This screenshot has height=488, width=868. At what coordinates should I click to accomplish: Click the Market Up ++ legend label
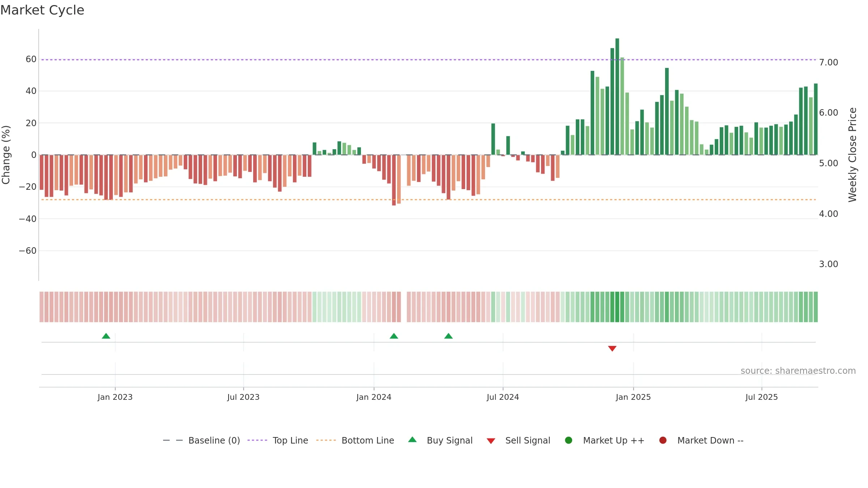point(614,440)
